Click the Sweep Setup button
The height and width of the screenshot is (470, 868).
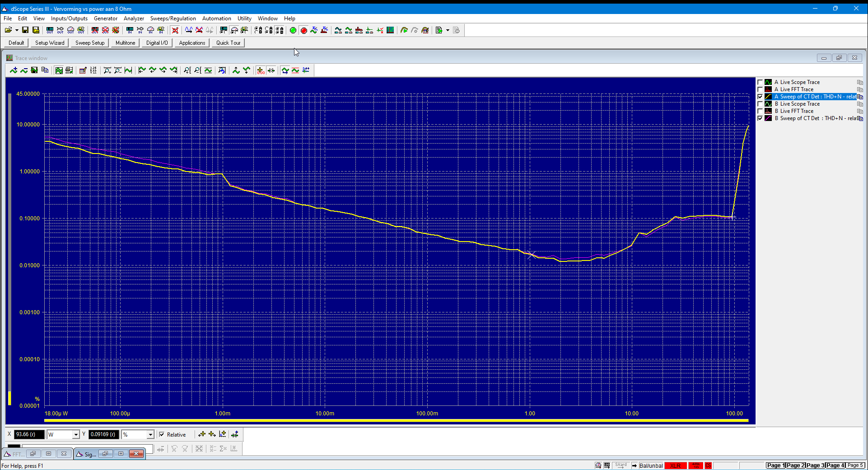(x=90, y=43)
